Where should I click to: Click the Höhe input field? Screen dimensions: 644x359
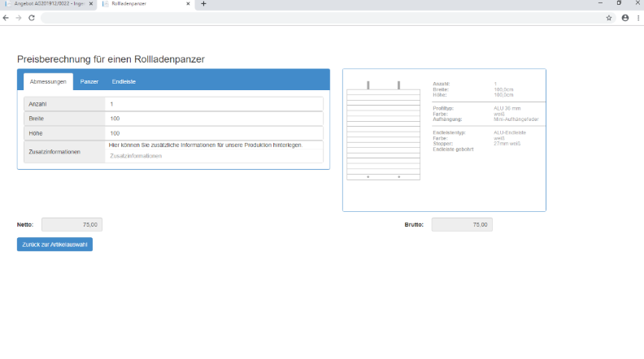pyautogui.click(x=214, y=133)
